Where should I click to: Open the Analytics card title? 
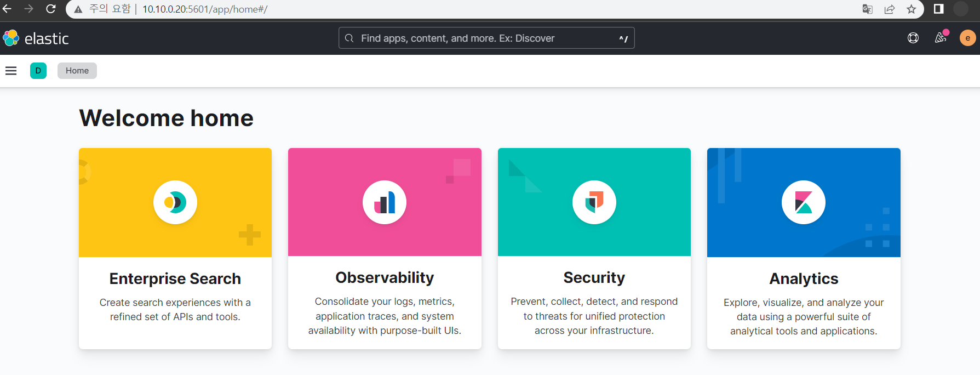(x=804, y=279)
